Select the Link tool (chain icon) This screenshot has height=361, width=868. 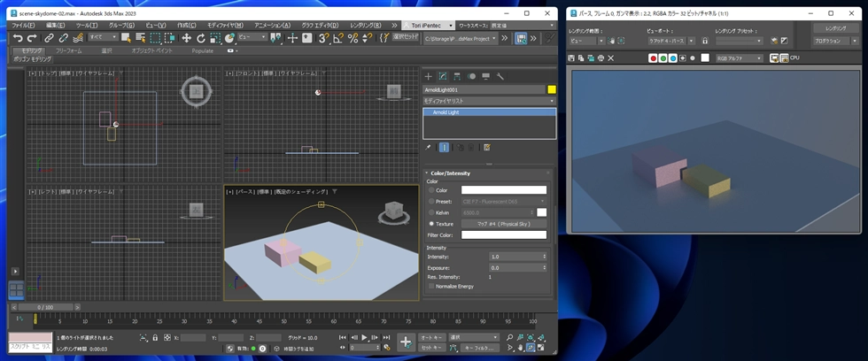point(50,38)
